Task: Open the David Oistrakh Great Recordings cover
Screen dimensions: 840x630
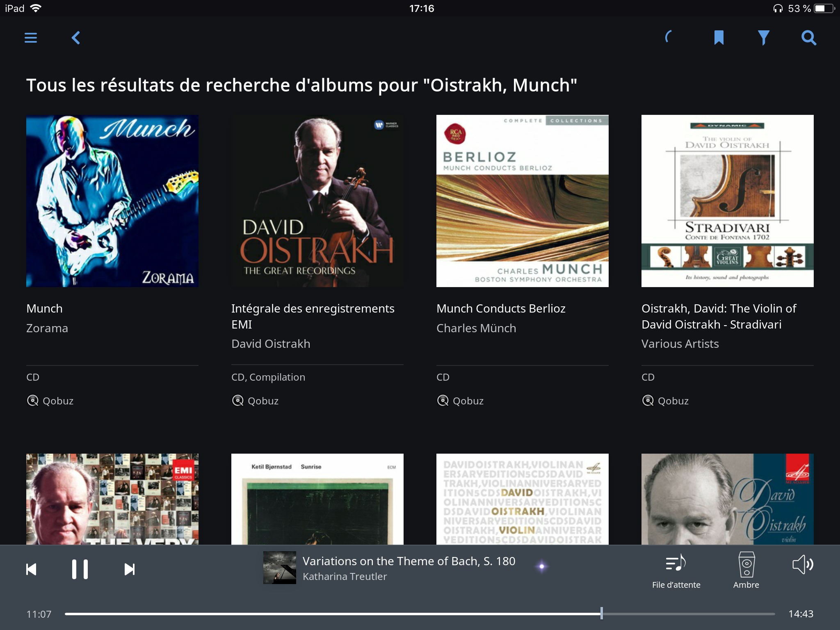Action: (x=317, y=201)
